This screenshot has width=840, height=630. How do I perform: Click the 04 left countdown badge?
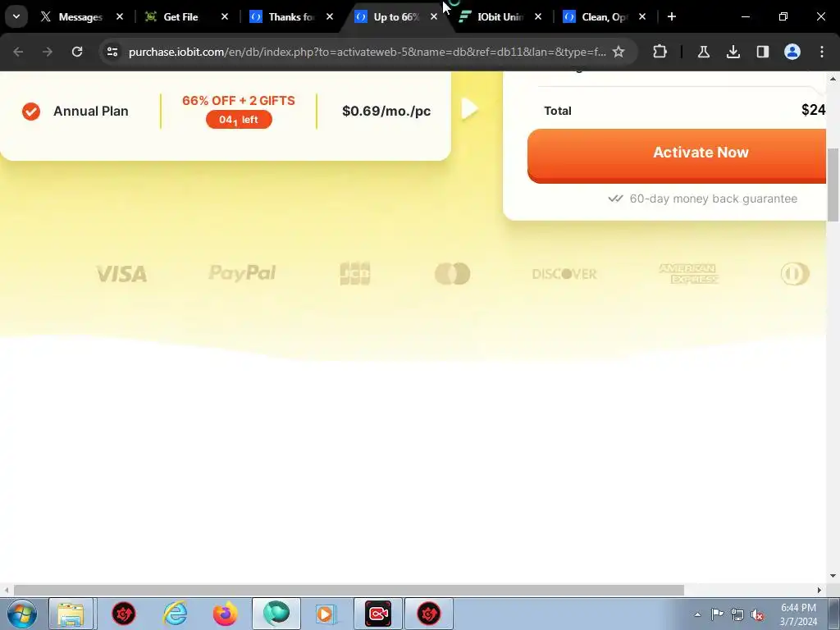[239, 120]
